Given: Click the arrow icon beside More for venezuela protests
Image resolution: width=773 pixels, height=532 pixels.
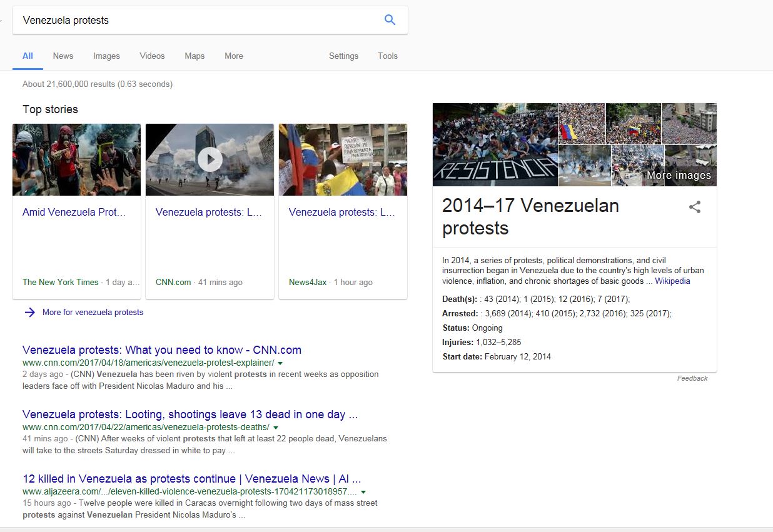Looking at the screenshot, I should [29, 312].
